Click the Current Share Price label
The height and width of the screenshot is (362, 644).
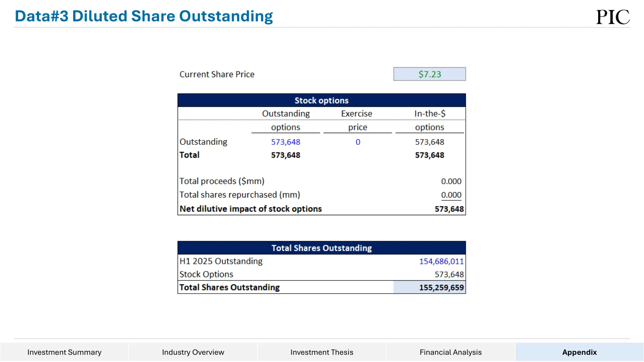coord(217,74)
